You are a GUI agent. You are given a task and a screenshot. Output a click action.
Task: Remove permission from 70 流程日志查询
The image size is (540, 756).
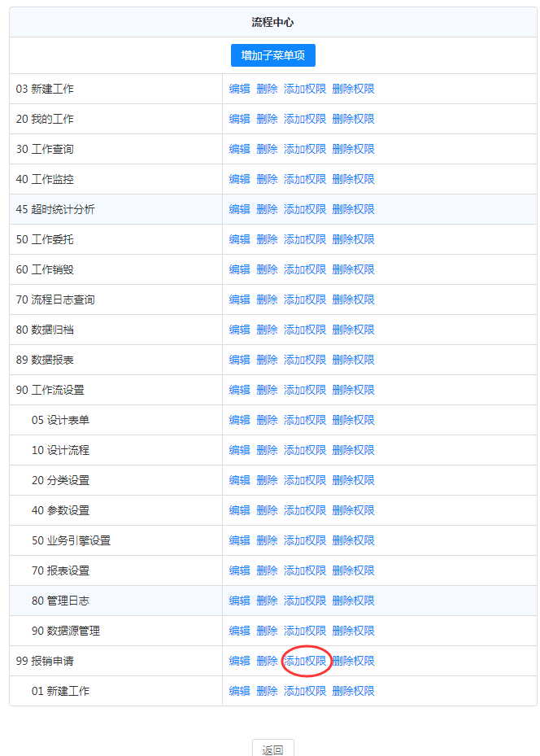click(x=354, y=299)
